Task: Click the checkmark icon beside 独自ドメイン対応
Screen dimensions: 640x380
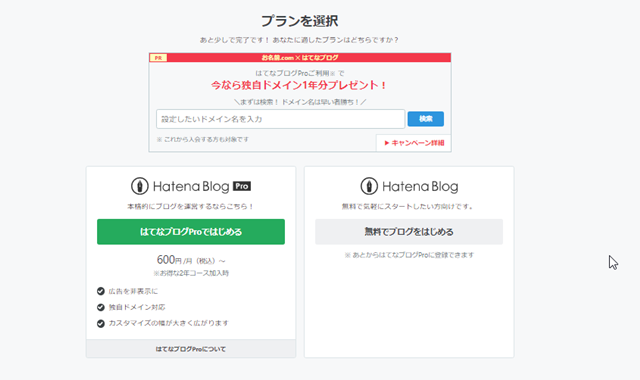Action: (101, 307)
